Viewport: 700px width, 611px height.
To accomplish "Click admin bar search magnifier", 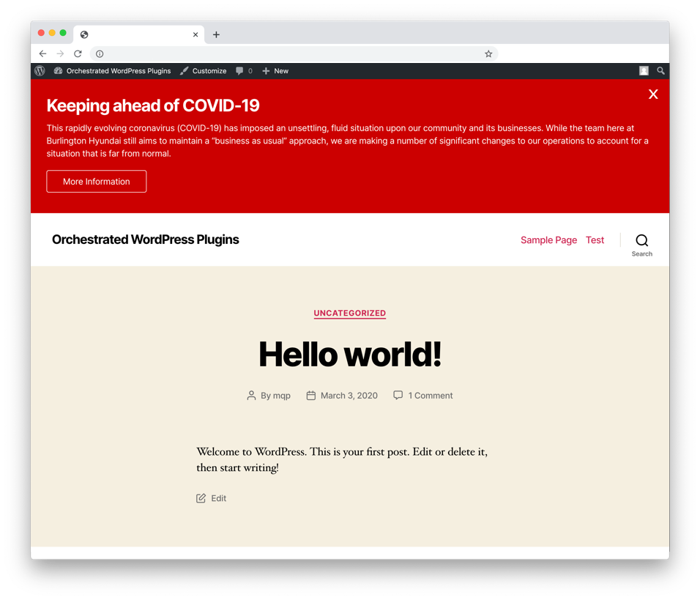I will [x=660, y=70].
